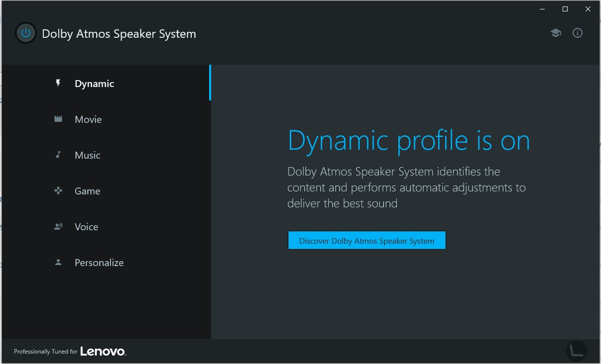This screenshot has height=364, width=601.
Task: Select the Dynamic profile label
Action: [95, 84]
